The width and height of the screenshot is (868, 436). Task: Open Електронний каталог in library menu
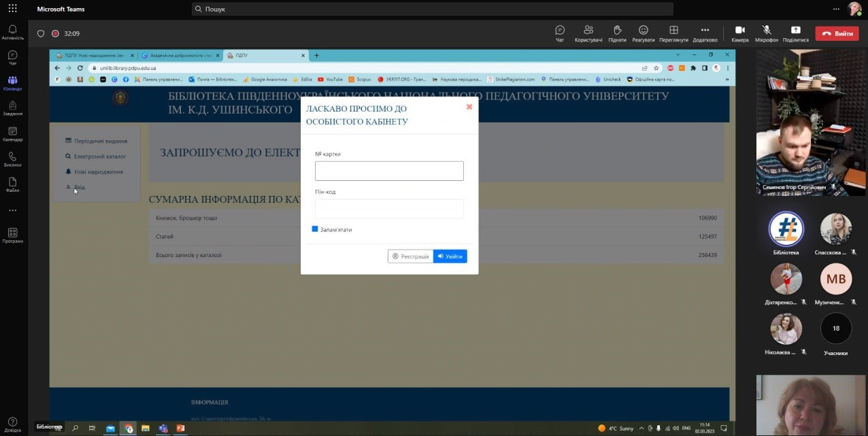[x=95, y=156]
